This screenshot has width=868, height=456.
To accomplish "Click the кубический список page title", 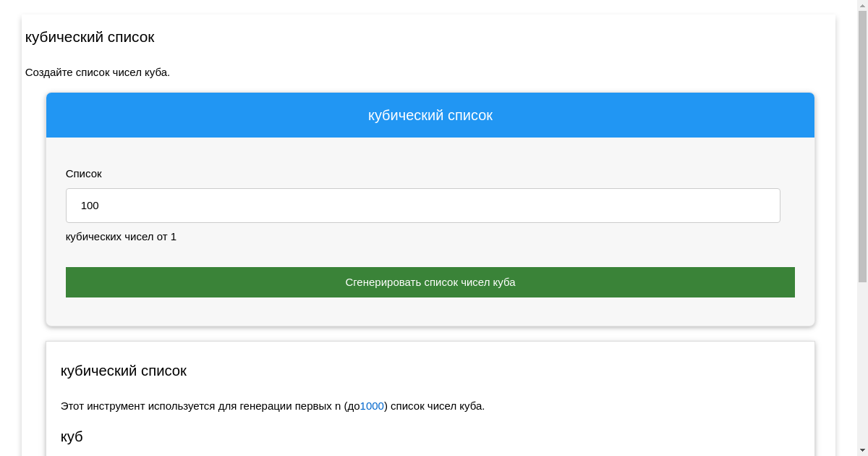I will 90,37.
